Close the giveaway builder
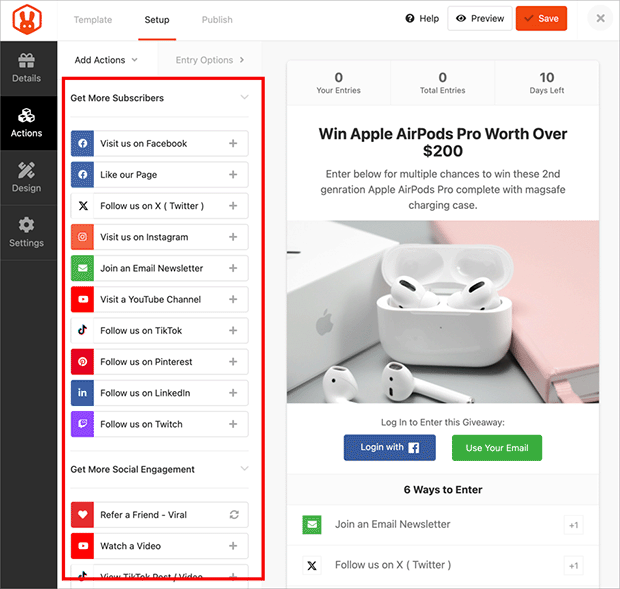The image size is (620, 589). coord(600,18)
